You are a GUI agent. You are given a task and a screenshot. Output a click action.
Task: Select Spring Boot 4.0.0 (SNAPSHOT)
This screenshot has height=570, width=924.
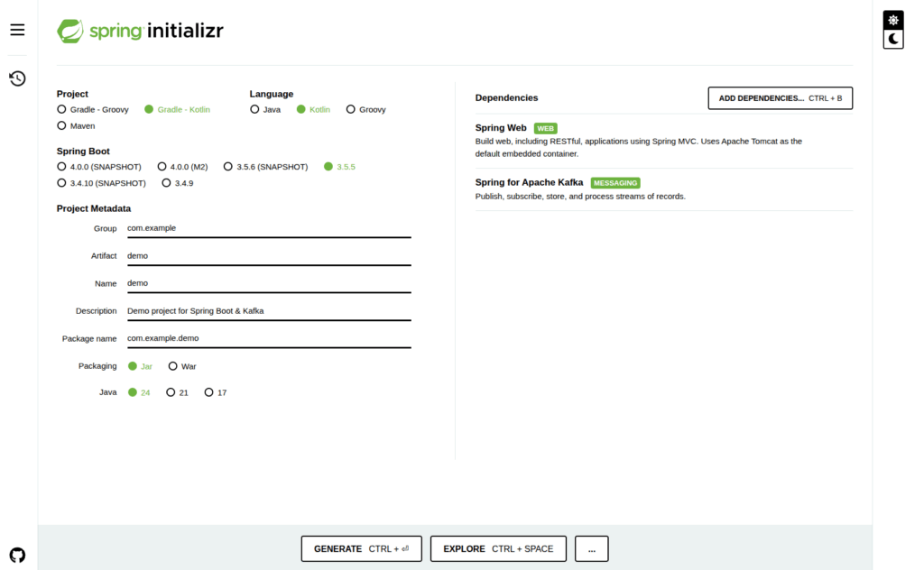99,167
